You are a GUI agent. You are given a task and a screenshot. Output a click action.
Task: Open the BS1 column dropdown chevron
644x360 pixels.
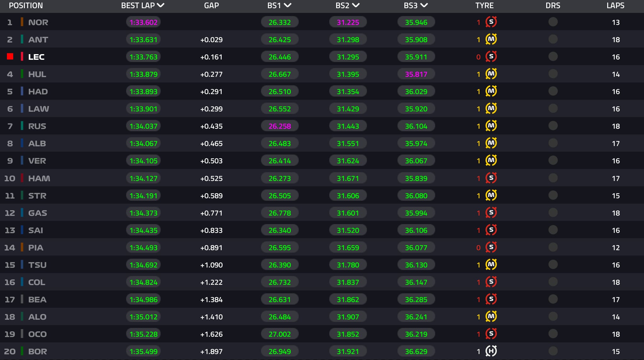point(287,5)
